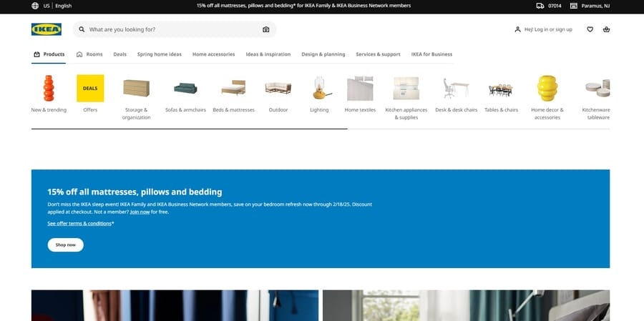This screenshot has height=321, width=644.
Task: Click the Desk & desk chairs label
Action: click(x=457, y=110)
